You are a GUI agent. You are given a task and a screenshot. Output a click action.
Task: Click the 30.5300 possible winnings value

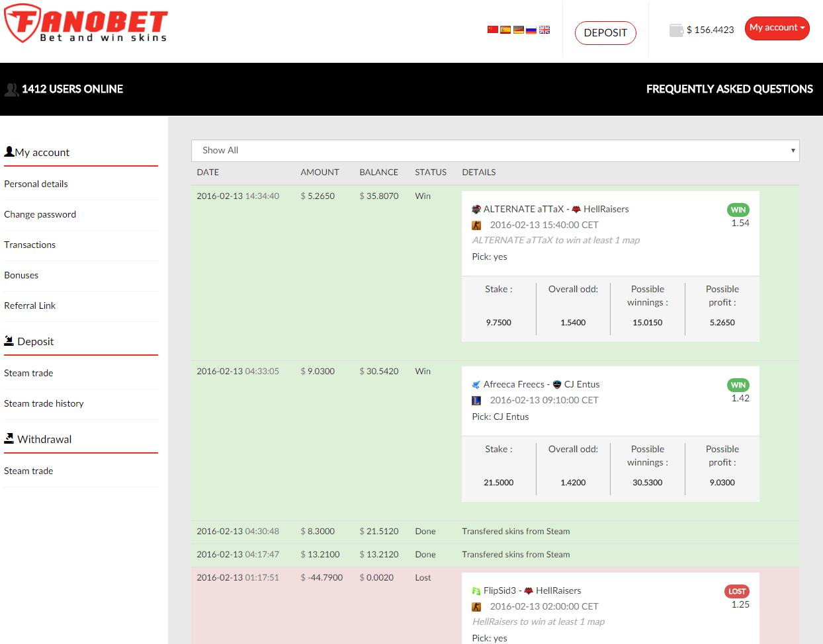[648, 483]
